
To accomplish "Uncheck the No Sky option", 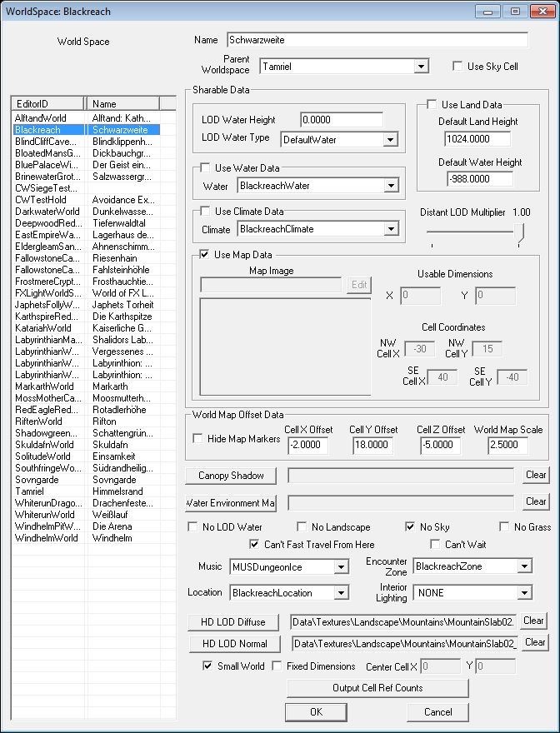I will 410,526.
